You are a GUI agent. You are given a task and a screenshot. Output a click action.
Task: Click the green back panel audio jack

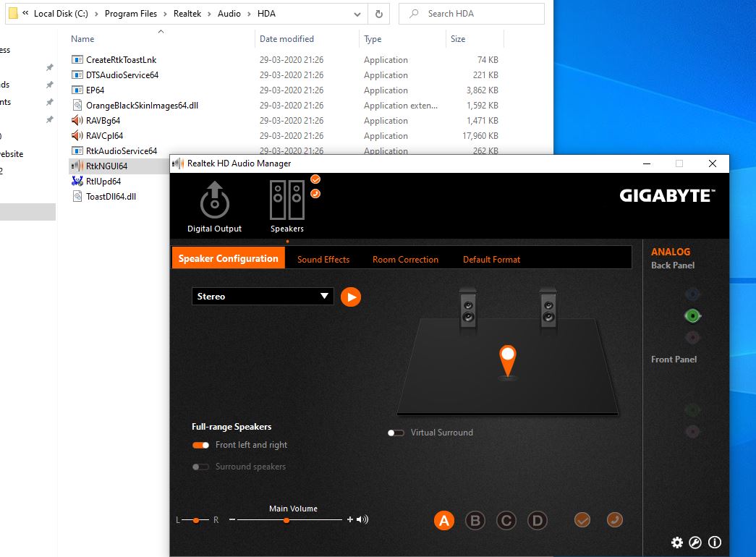692,316
